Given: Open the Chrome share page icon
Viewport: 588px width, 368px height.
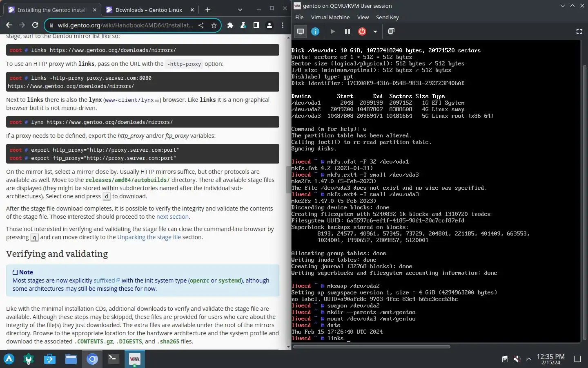Looking at the screenshot, I should coord(201,25).
